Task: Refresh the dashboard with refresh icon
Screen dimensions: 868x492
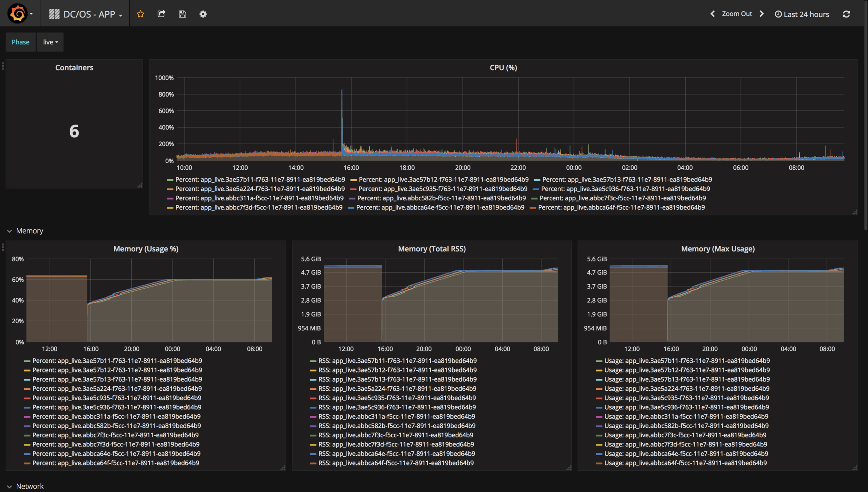Action: tap(846, 14)
